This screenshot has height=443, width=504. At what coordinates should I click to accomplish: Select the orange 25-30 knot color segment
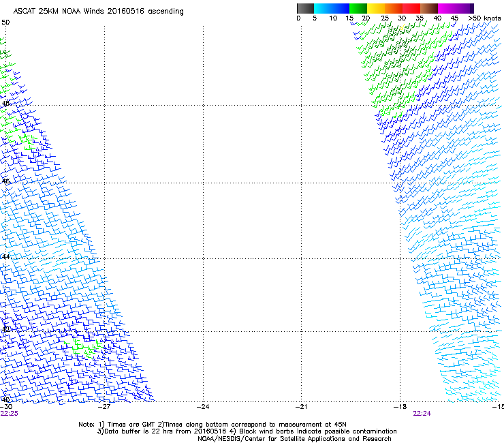[394, 8]
